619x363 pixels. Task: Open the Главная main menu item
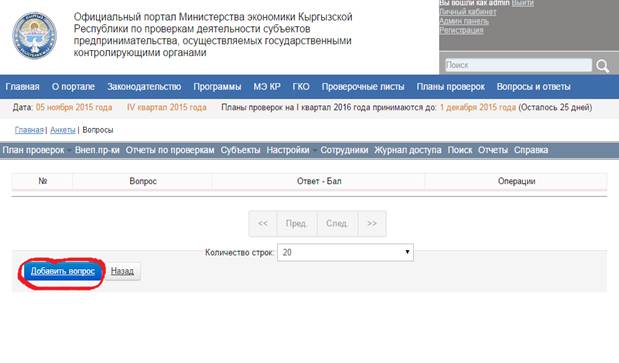(23, 87)
